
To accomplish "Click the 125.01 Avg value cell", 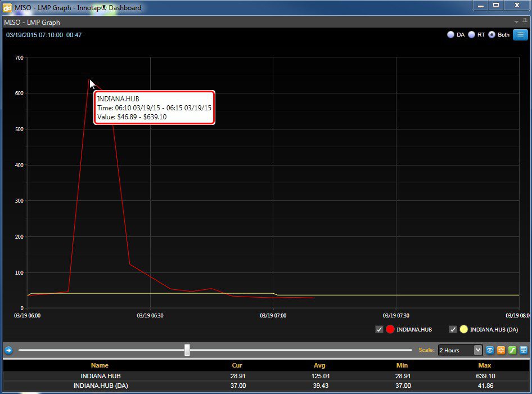I will point(321,376).
